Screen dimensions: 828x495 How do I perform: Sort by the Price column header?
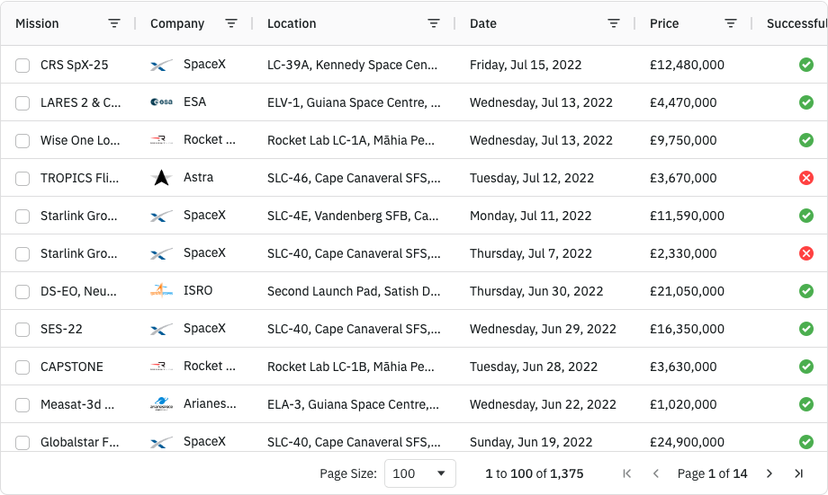pos(664,23)
